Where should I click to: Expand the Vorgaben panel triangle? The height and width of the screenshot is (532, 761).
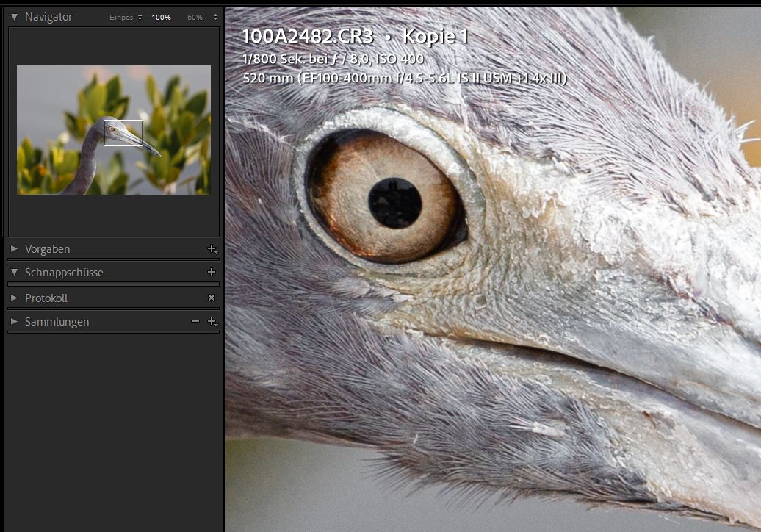click(14, 248)
